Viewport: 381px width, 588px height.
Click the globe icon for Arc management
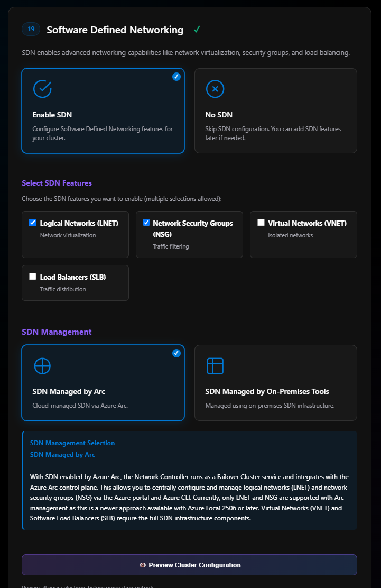tap(42, 366)
